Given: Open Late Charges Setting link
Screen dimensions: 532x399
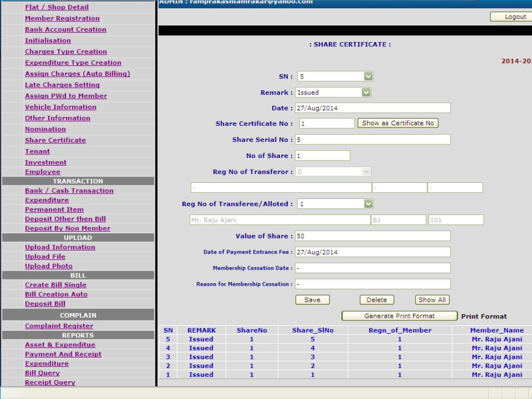Looking at the screenshot, I should pos(62,85).
